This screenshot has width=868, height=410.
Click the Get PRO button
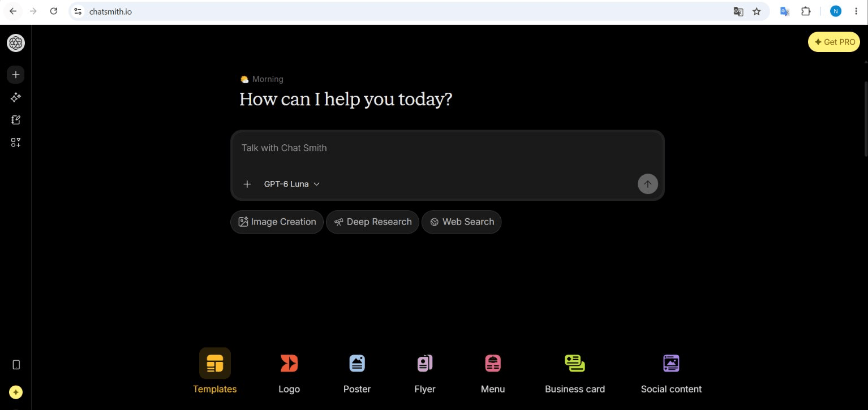click(x=833, y=42)
